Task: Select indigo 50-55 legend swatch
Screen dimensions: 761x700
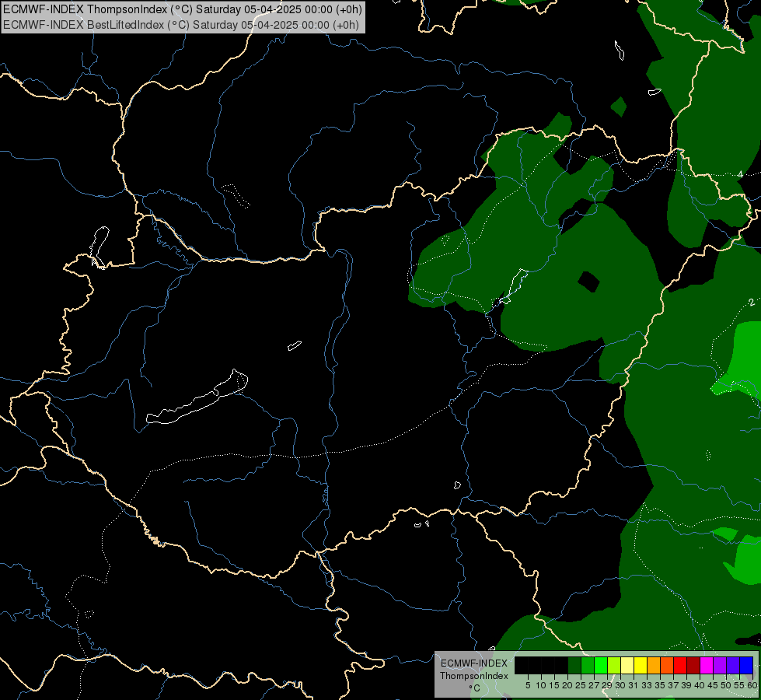Action: click(733, 665)
